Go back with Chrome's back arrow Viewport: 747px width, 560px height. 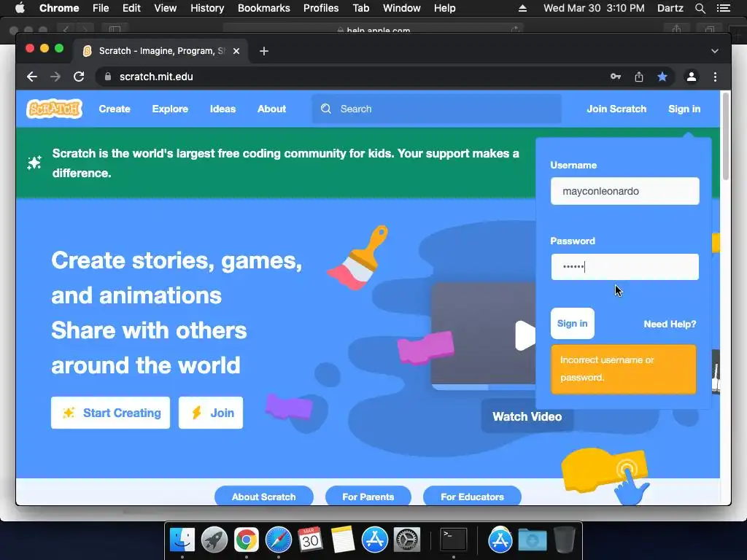pos(32,77)
